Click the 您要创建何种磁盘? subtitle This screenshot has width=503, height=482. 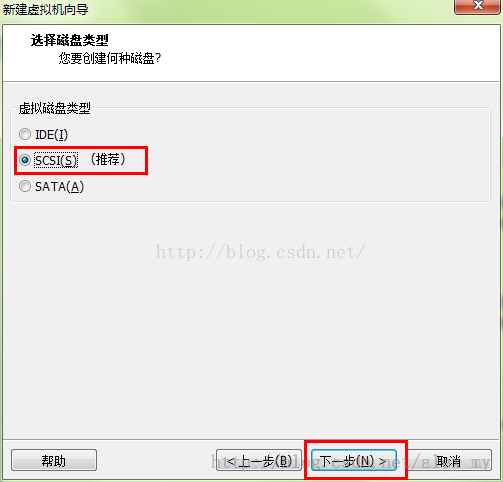tap(110, 58)
